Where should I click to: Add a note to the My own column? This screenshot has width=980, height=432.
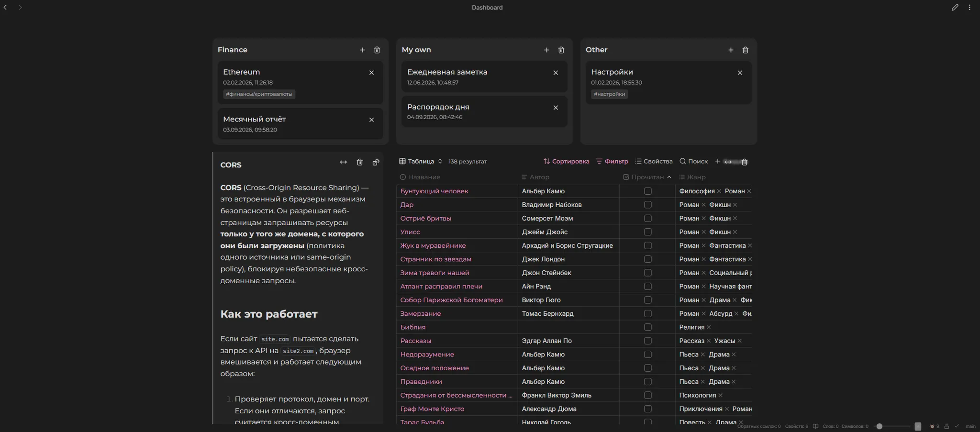coord(546,50)
